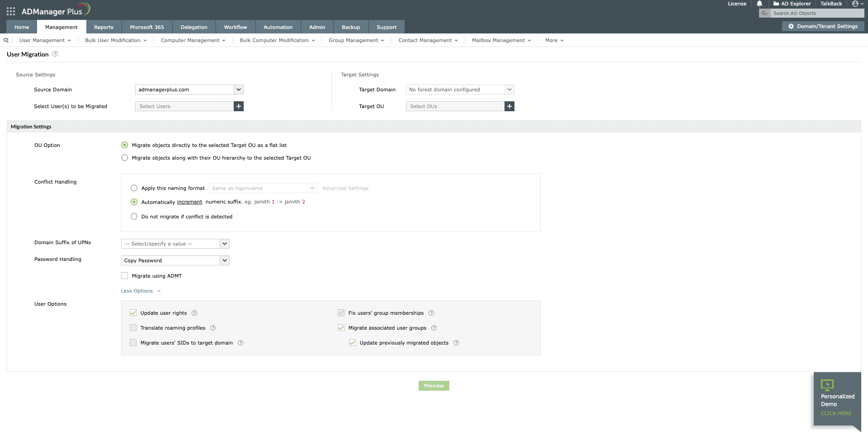Open the Domain Suffix of UPNs dropdown
This screenshot has height=435, width=868.
[225, 243]
